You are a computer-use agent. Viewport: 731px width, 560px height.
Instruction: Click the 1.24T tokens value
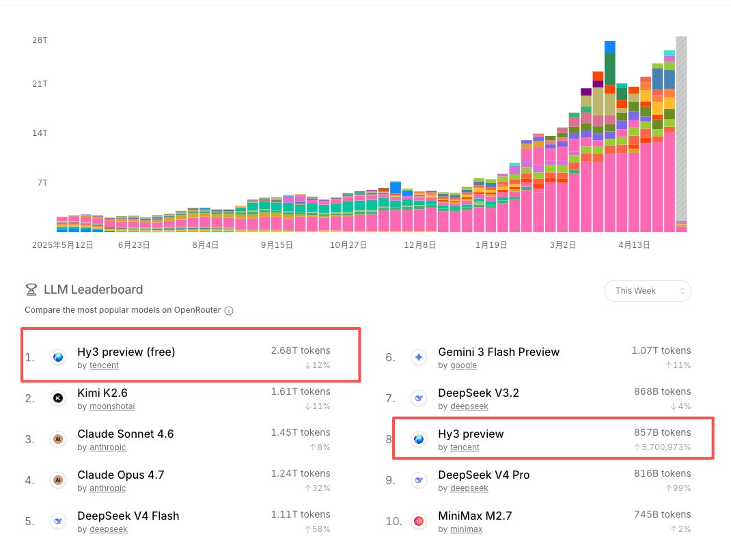pos(301,473)
